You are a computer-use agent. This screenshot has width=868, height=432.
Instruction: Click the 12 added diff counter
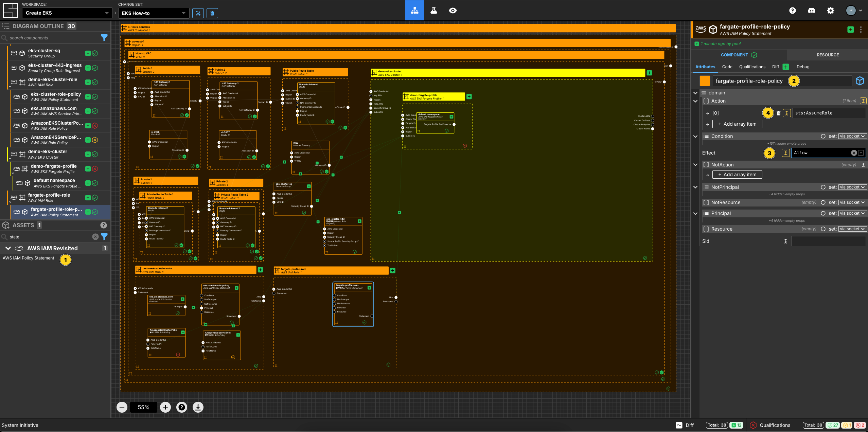click(736, 425)
